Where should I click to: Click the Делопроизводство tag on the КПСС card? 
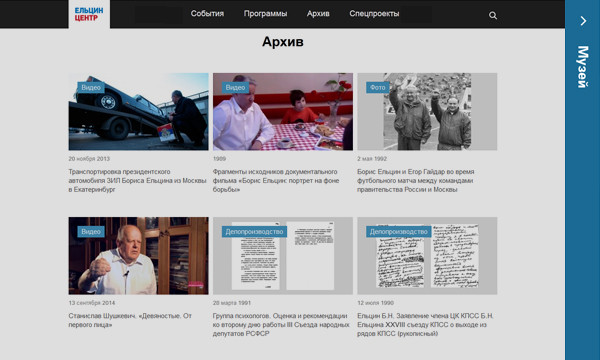click(398, 232)
